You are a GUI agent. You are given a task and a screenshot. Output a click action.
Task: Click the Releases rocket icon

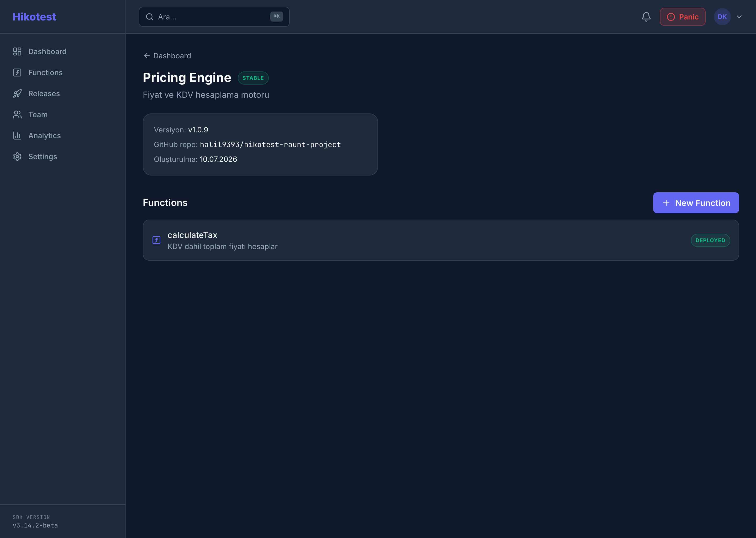click(x=17, y=94)
